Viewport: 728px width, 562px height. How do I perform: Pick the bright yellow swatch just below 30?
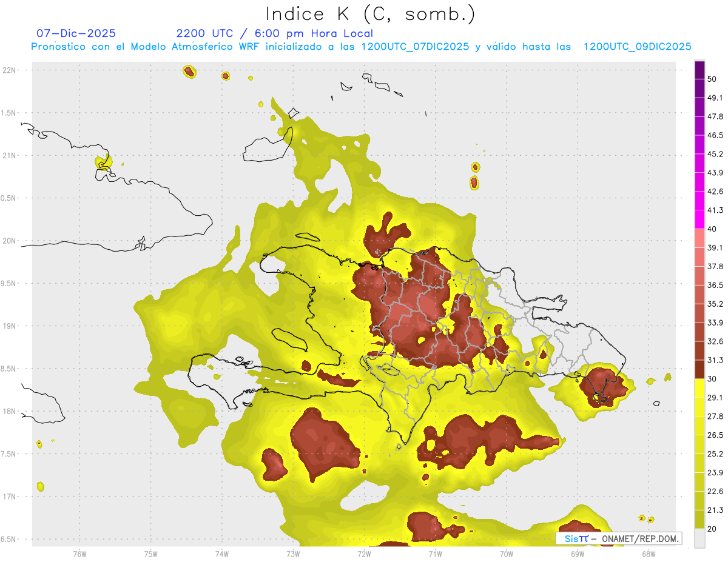[699, 388]
